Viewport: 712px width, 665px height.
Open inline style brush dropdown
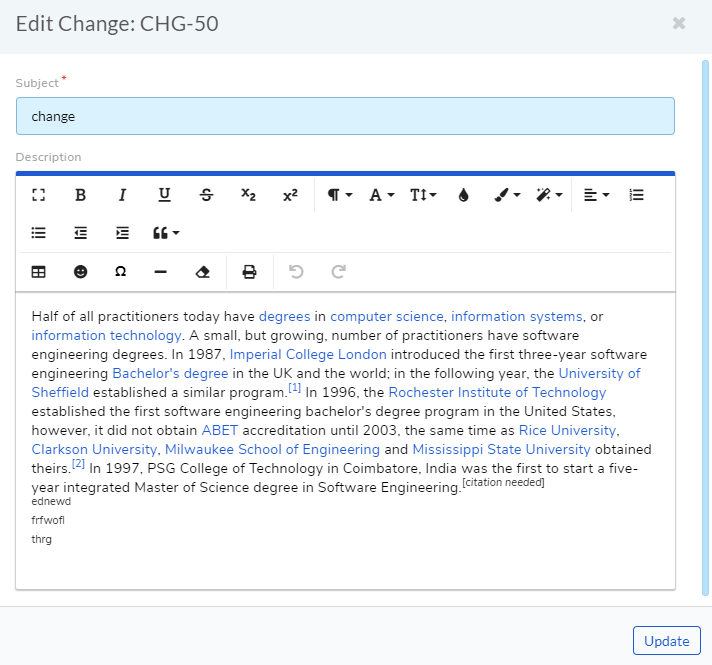(x=507, y=195)
